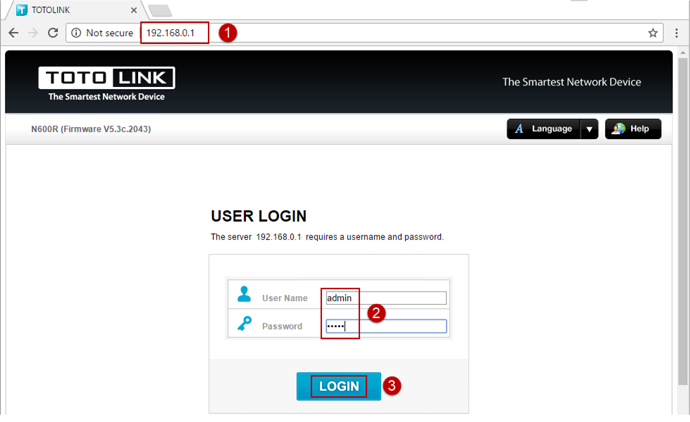The height and width of the screenshot is (422, 690).
Task: Open the Chrome three-dot menu
Action: [x=676, y=33]
